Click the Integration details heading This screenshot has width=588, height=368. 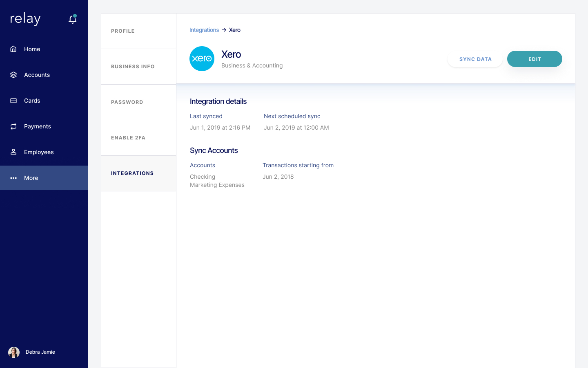pyautogui.click(x=218, y=101)
